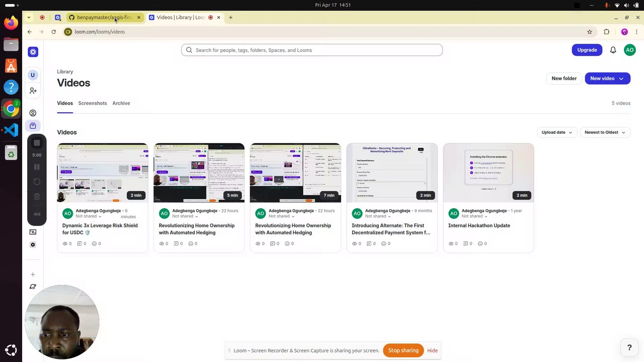The height and width of the screenshot is (362, 644).
Task: Open the notifications bell
Action: point(613,50)
